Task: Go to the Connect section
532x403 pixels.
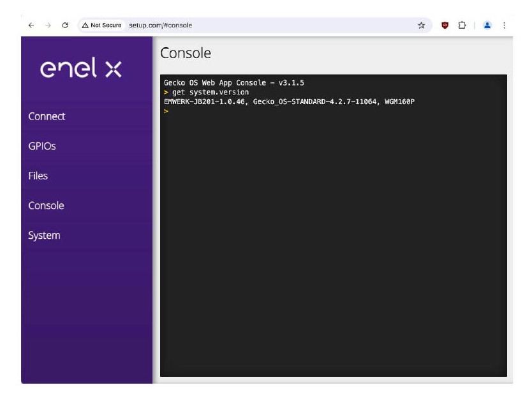Action: click(x=47, y=116)
